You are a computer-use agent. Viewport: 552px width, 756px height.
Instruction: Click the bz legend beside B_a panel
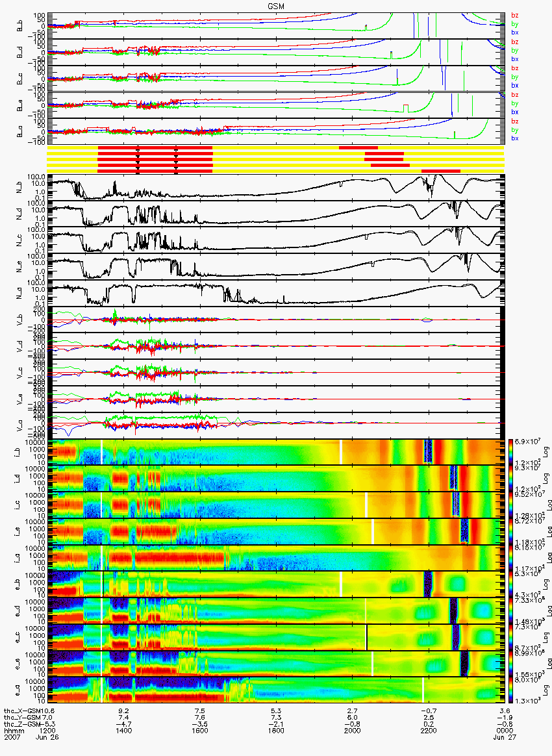point(514,121)
